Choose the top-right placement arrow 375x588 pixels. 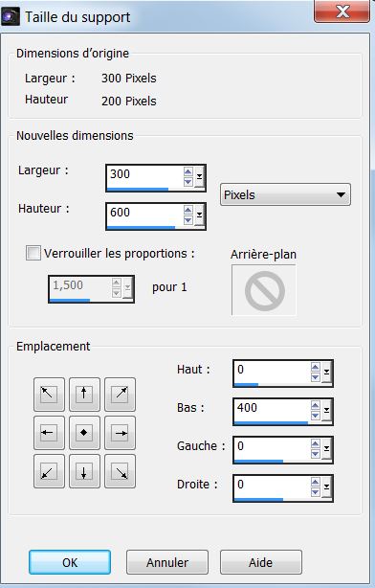(x=120, y=395)
